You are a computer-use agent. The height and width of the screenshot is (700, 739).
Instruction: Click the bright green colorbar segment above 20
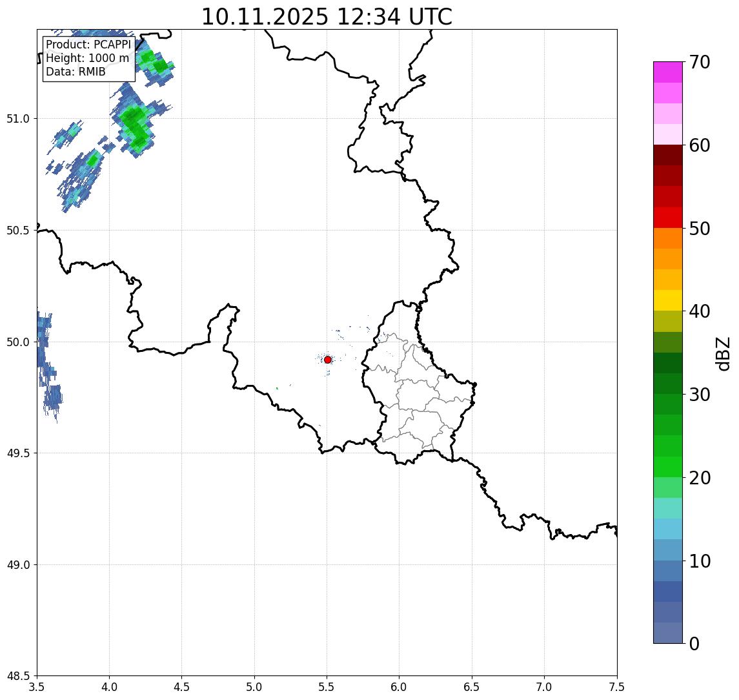[x=668, y=467]
